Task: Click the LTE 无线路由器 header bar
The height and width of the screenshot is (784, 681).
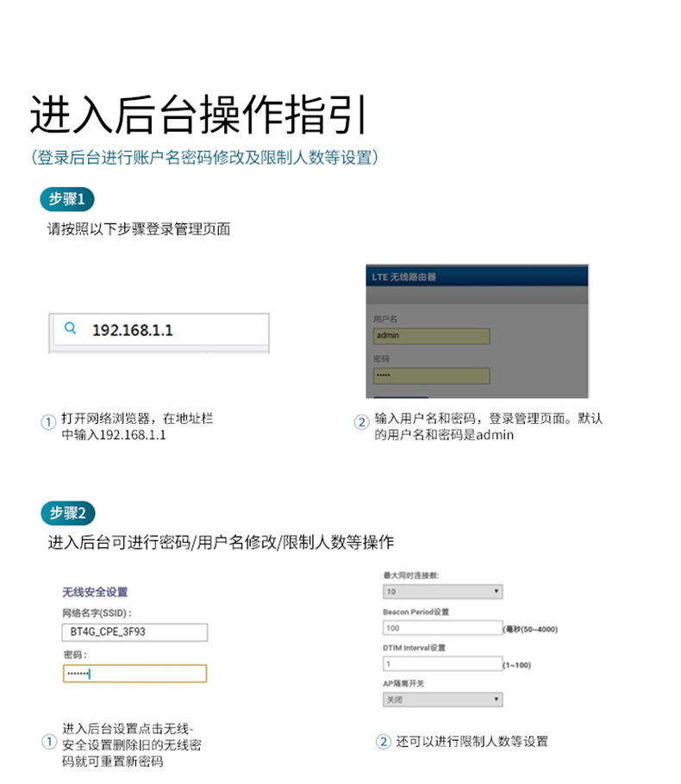Action: [477, 276]
